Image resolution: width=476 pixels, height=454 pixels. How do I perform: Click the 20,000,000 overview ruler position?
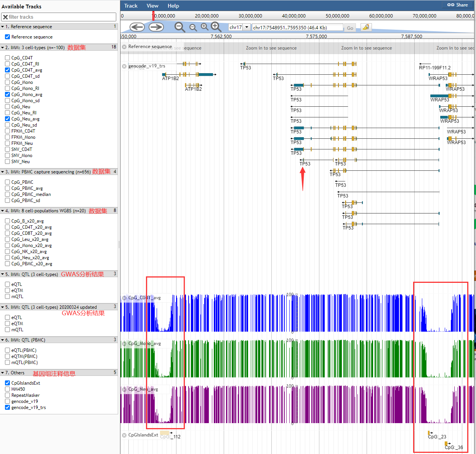(207, 16)
